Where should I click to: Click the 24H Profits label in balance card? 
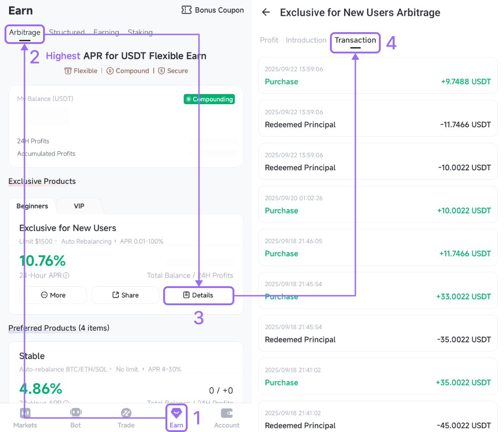(x=33, y=141)
